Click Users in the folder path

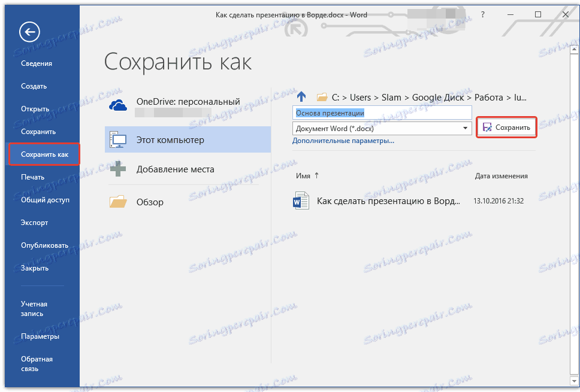pyautogui.click(x=360, y=97)
